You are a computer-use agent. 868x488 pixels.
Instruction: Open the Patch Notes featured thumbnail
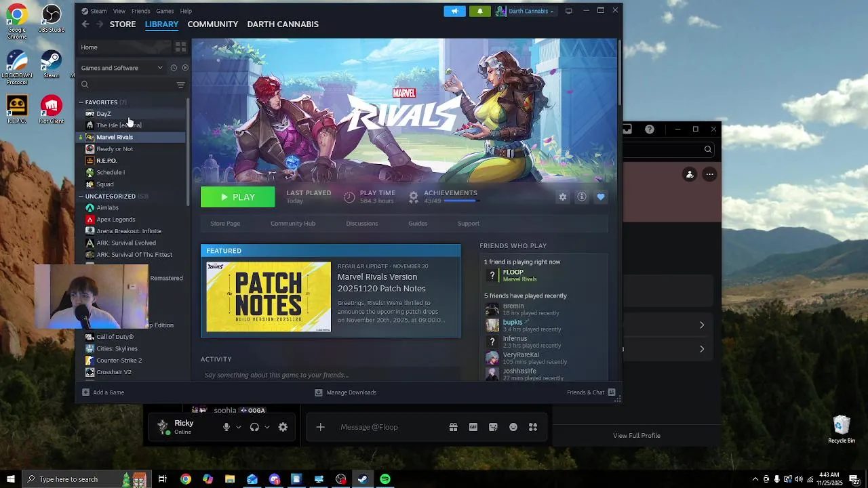pos(269,297)
